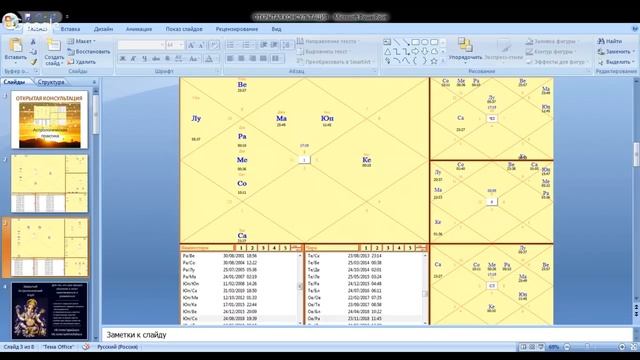Open the character spacing icon
Image resolution: width=640 pixels, height=360 pixels.
[x=179, y=59]
